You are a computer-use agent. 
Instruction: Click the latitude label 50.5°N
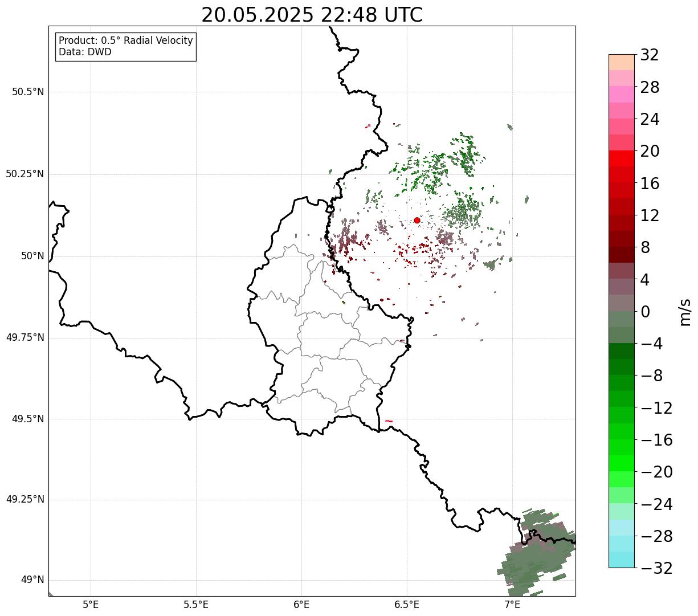pos(28,92)
